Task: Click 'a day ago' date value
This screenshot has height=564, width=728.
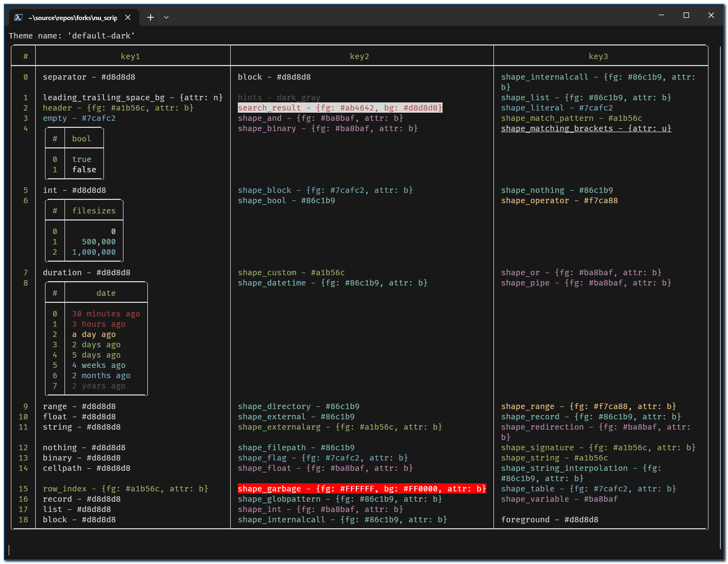Action: coord(94,334)
